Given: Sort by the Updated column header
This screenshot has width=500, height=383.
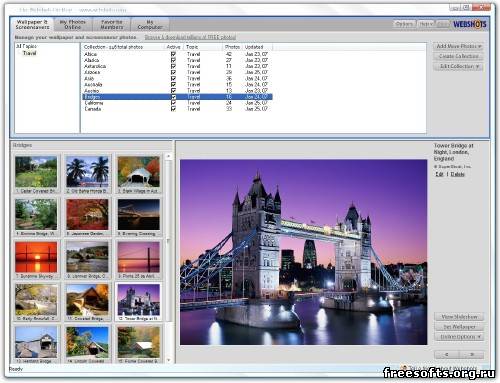Looking at the screenshot, I should (257, 47).
